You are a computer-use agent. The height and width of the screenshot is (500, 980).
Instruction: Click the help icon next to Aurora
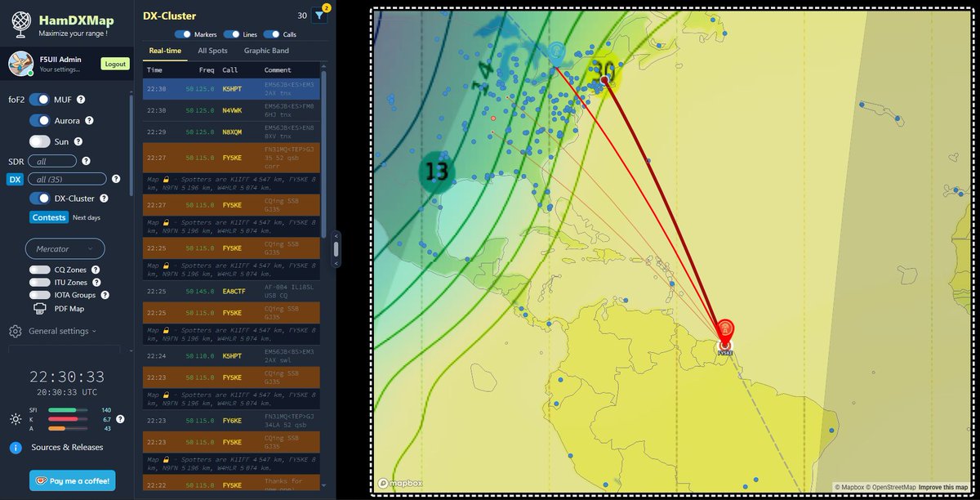click(x=89, y=120)
